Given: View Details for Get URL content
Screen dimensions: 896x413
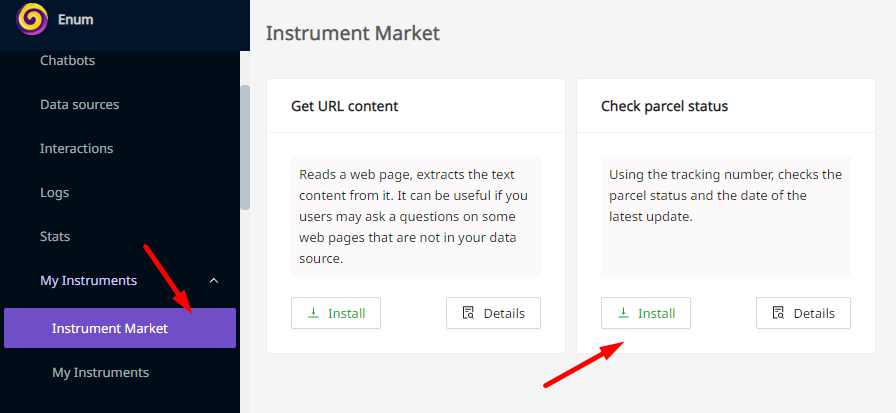Looking at the screenshot, I should click(493, 313).
